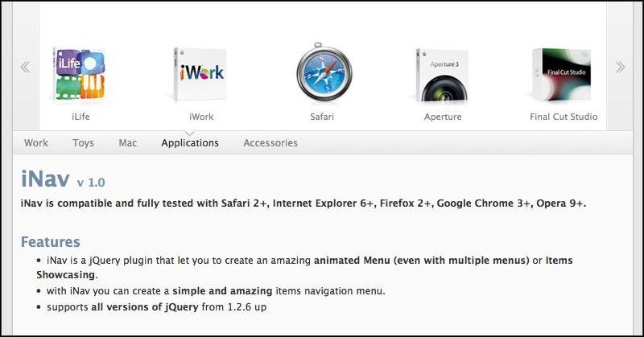Click the Final Cut Studio caption

[x=563, y=117]
